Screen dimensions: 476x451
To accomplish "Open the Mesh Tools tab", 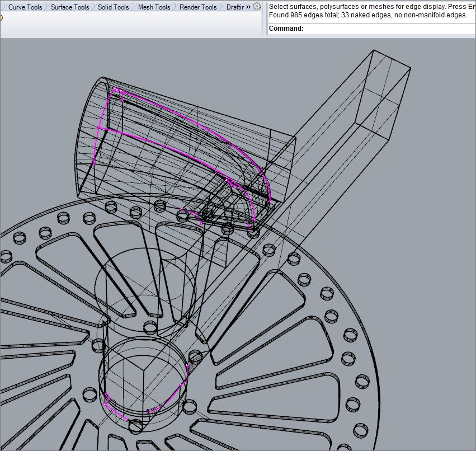I will coord(154,7).
